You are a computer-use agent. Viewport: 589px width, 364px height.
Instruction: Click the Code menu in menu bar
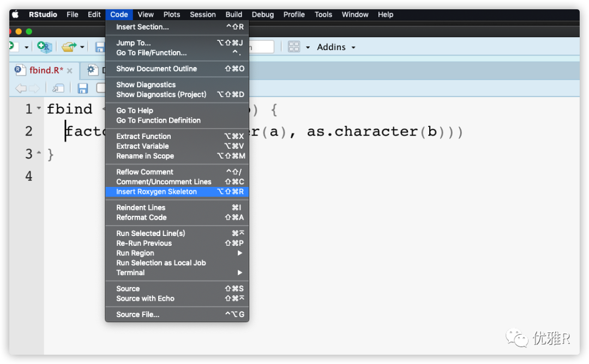tap(119, 15)
